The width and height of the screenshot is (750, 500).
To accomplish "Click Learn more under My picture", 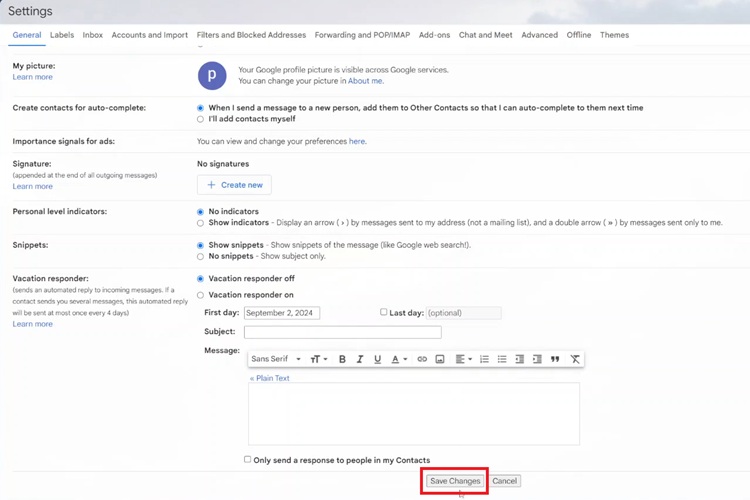I will point(33,77).
